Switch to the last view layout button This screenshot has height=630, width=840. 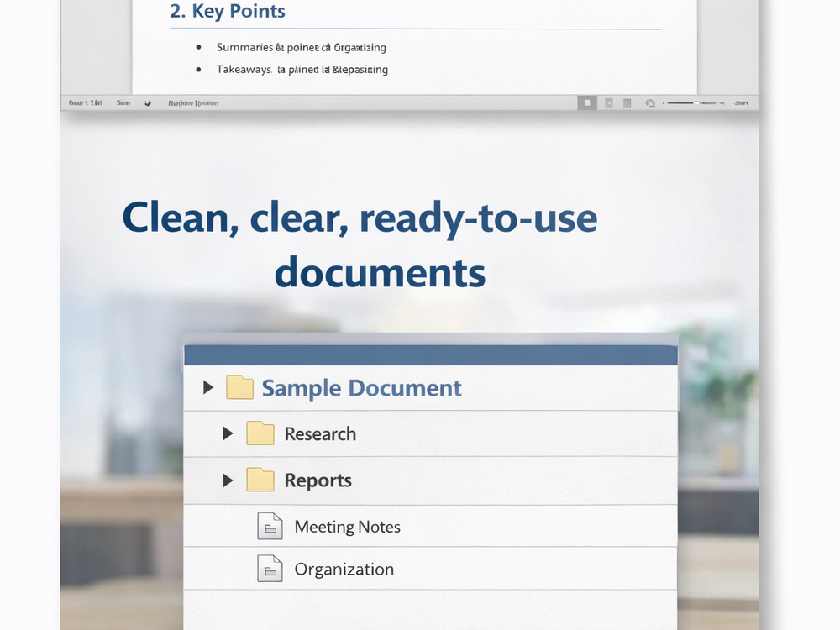pyautogui.click(x=627, y=102)
